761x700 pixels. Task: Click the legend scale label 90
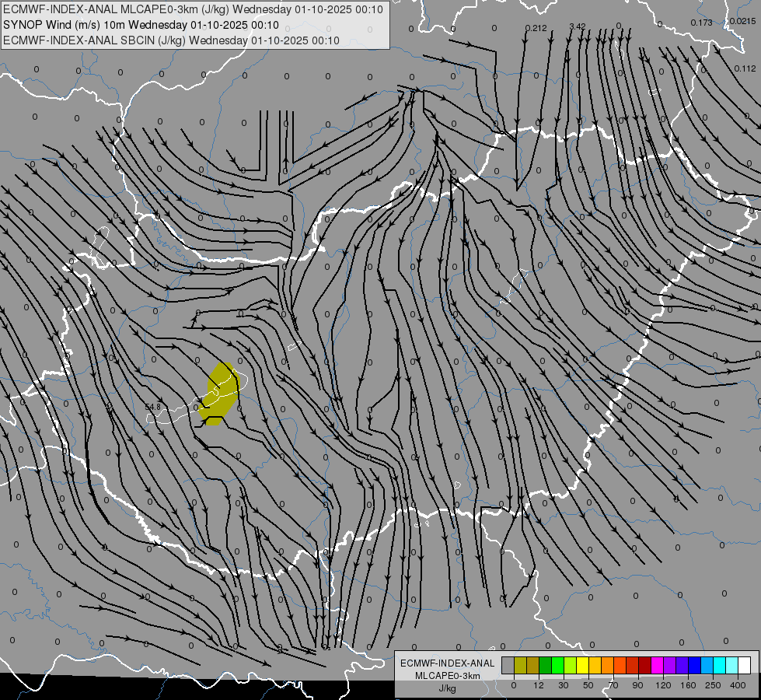637,685
